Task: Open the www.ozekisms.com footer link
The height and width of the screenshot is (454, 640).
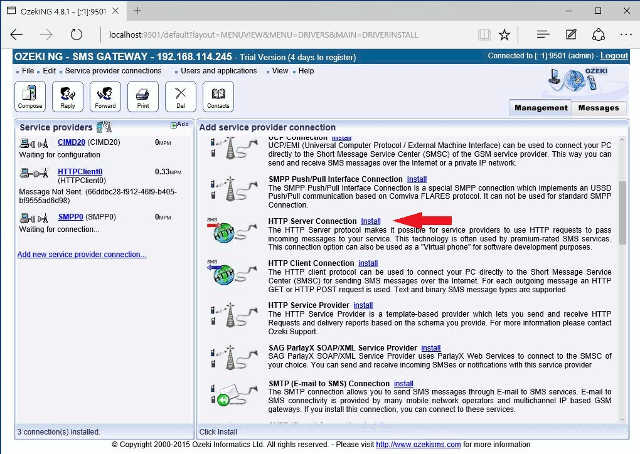Action: (x=418, y=444)
